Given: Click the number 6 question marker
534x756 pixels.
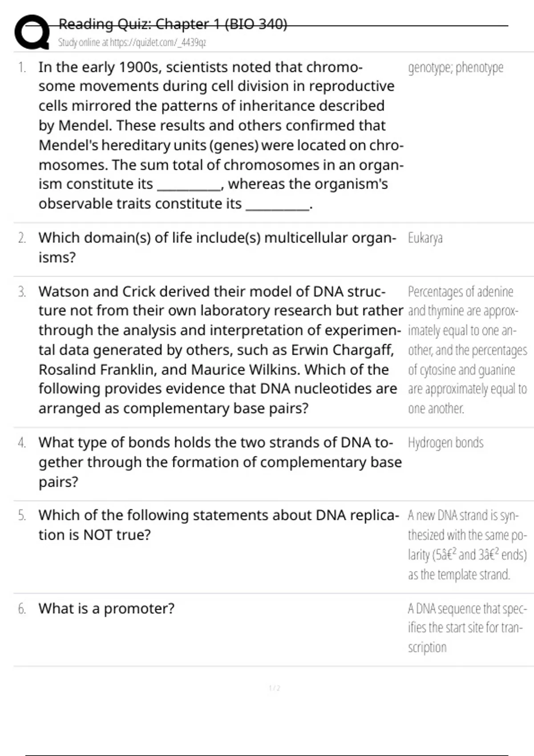Looking at the screenshot, I should (x=22, y=609).
